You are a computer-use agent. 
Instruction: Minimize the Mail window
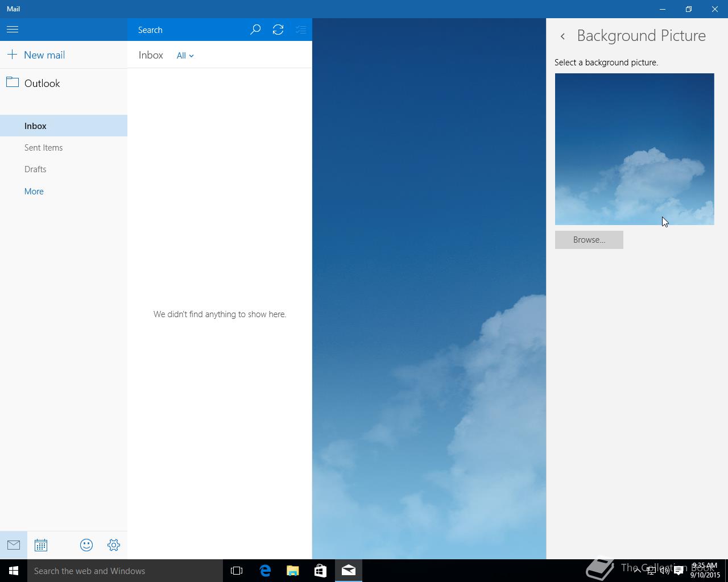(x=663, y=9)
